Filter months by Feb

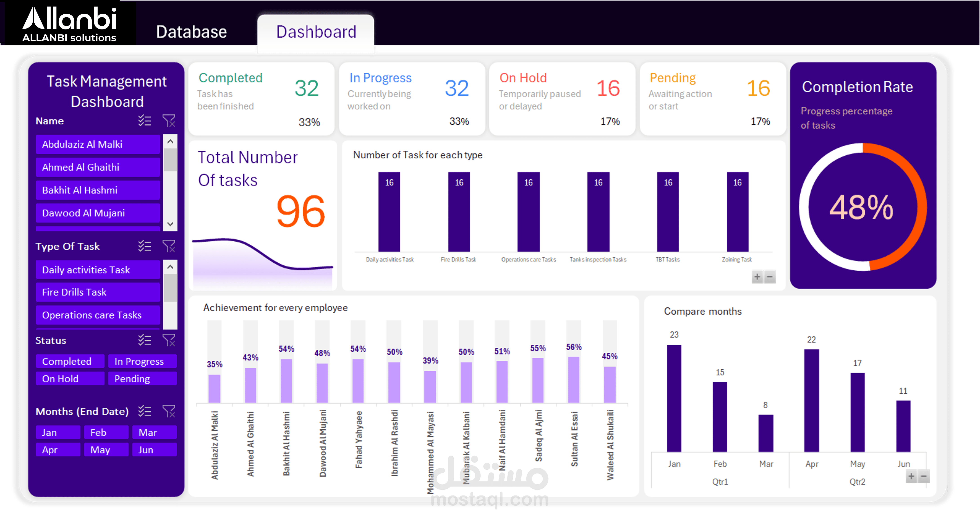107,433
